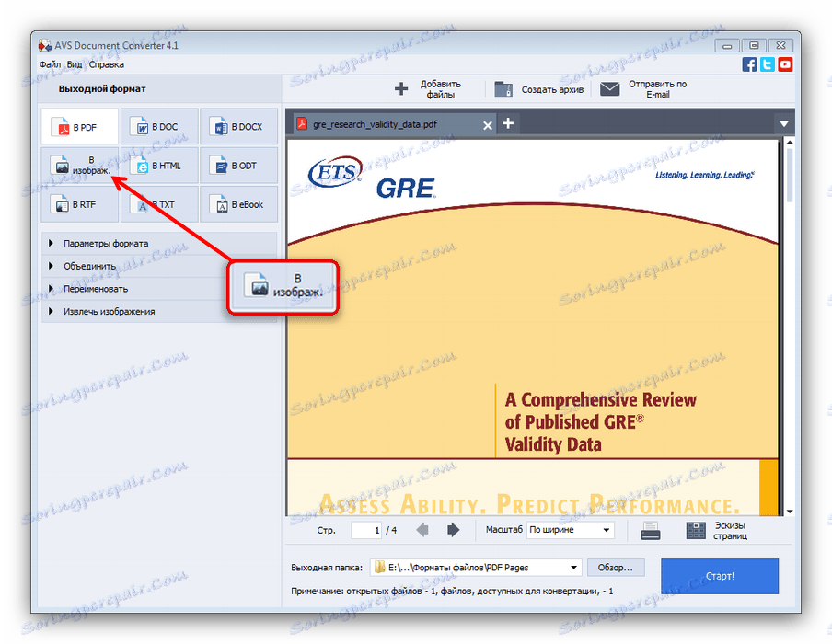Minimize the AVS Document Converter window

click(727, 46)
